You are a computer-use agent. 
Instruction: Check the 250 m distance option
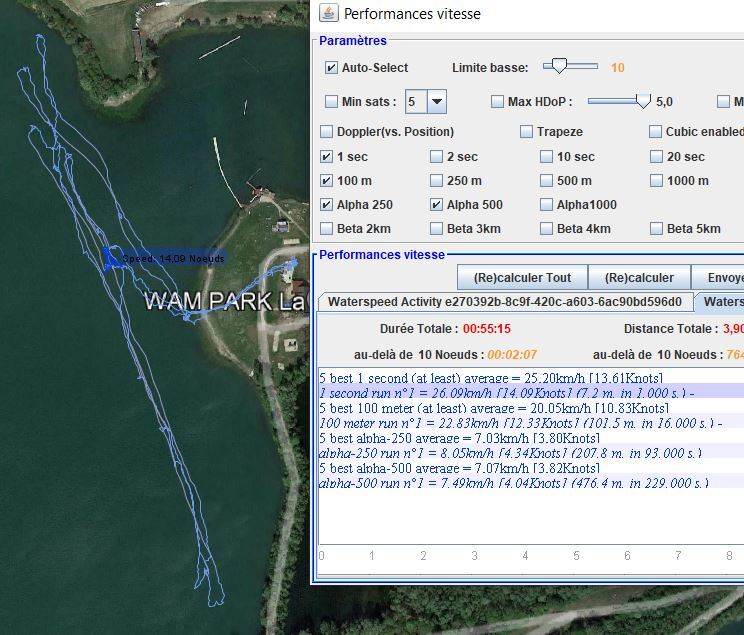(x=436, y=181)
